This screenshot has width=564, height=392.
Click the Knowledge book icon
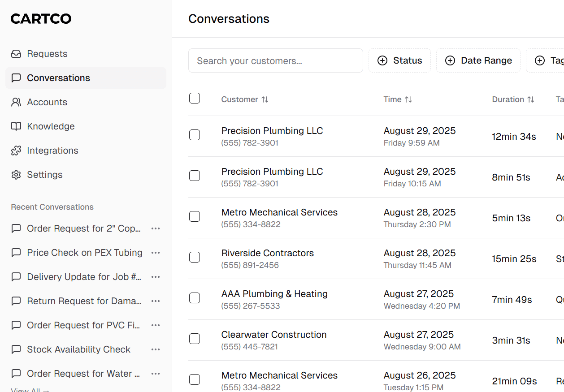click(16, 126)
